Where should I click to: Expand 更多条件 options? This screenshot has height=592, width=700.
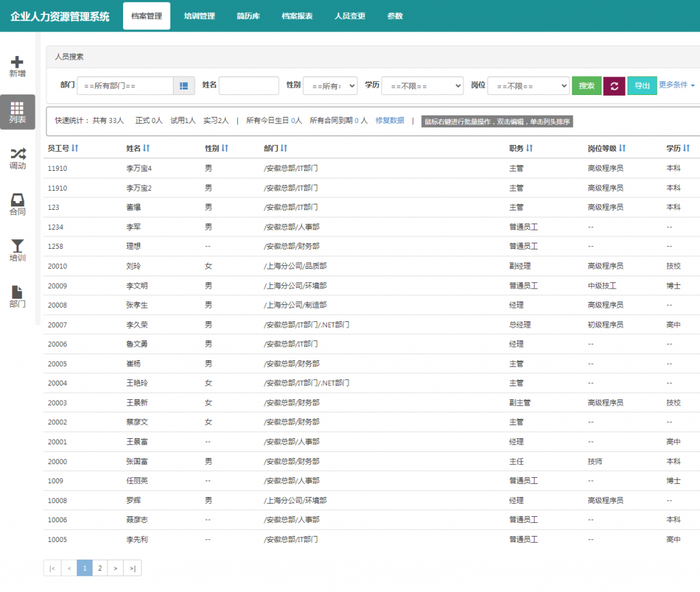click(x=676, y=85)
